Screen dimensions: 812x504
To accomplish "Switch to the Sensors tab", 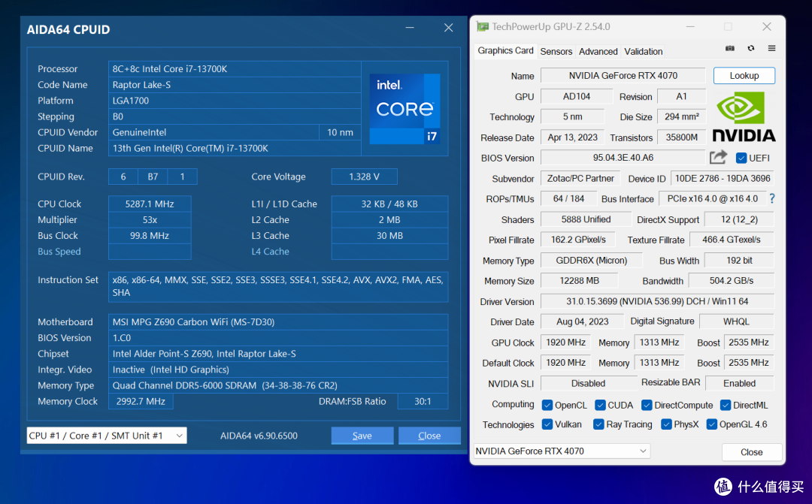I will click(x=556, y=51).
